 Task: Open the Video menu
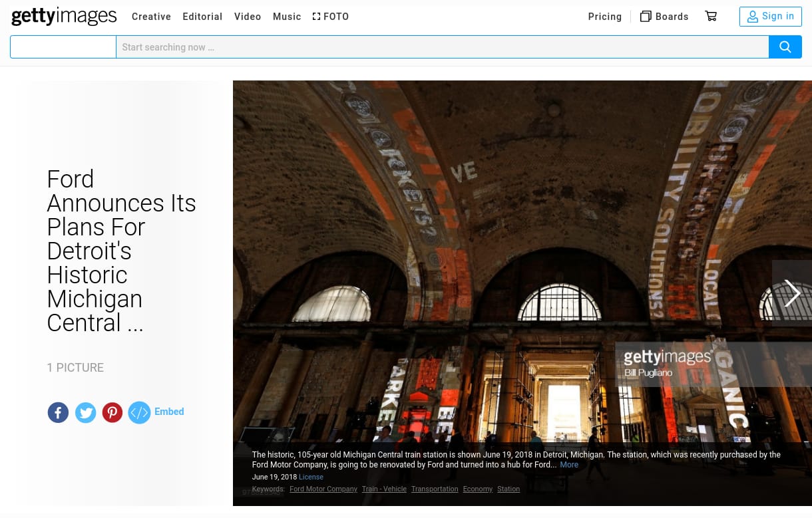[248, 17]
